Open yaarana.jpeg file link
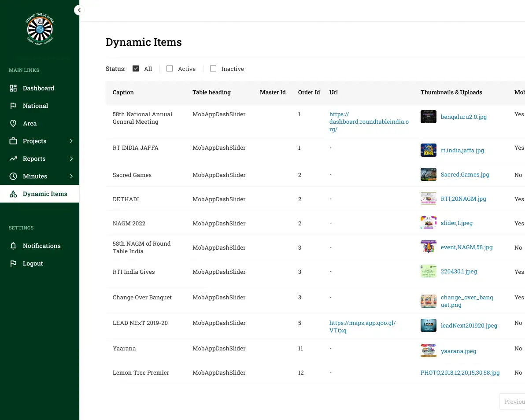The width and height of the screenshot is (525, 420). (x=458, y=351)
